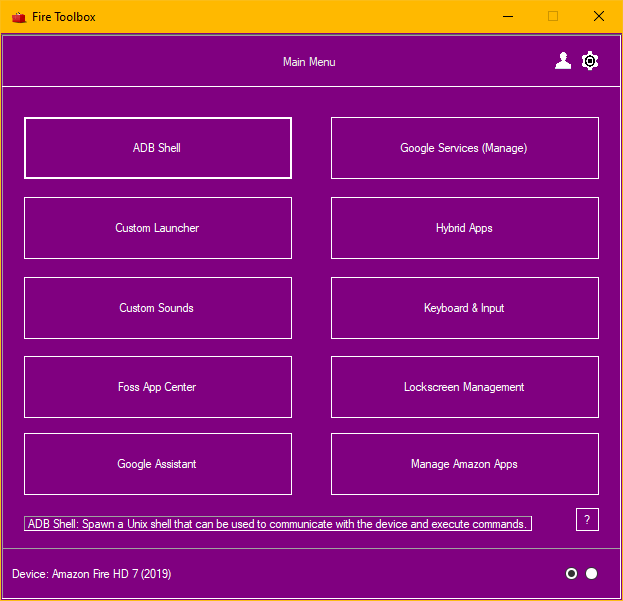This screenshot has width=623, height=601.
Task: Open the Custom Sounds tool
Action: tap(158, 308)
